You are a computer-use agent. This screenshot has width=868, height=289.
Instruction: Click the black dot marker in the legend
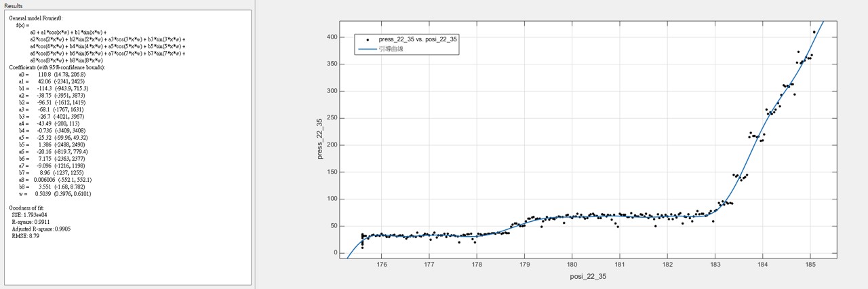(x=367, y=39)
